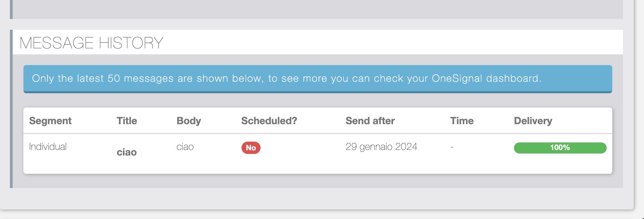Click the ciao text in Body column

pos(185,147)
